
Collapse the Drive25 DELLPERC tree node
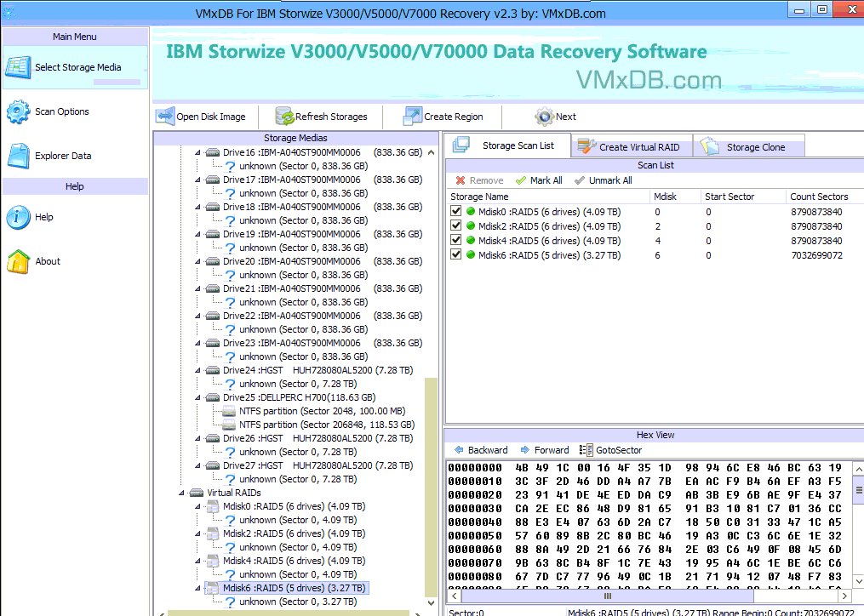point(197,398)
